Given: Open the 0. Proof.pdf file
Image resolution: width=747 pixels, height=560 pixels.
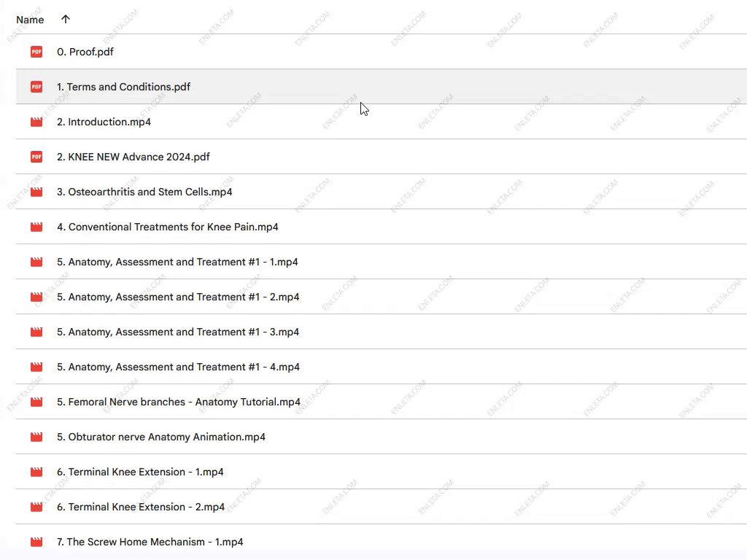Looking at the screenshot, I should click(x=85, y=52).
